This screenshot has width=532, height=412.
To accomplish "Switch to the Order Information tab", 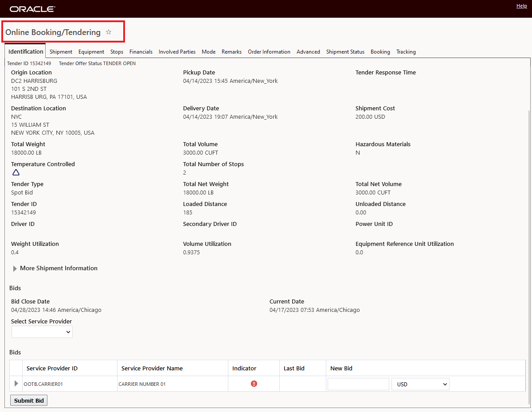I will tap(269, 52).
